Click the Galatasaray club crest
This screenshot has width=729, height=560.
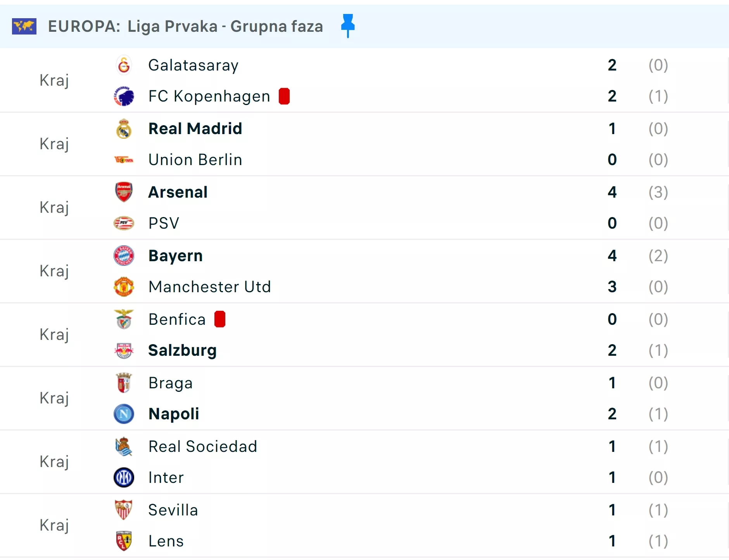click(x=124, y=65)
